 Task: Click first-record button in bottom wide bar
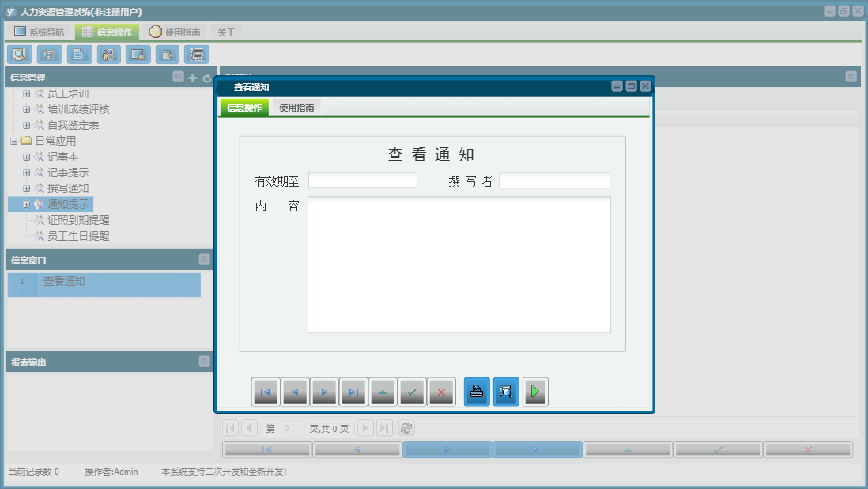tap(267, 449)
